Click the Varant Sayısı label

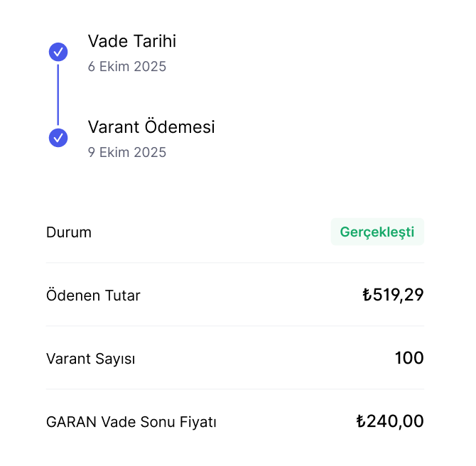coord(90,359)
